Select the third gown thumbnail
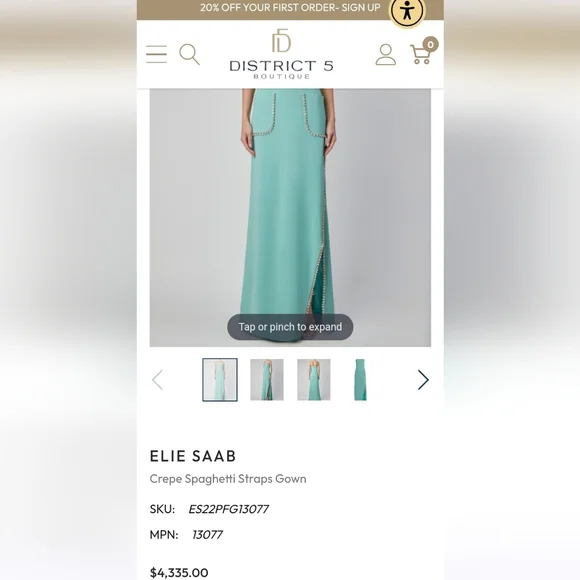This screenshot has width=580, height=580. point(314,380)
